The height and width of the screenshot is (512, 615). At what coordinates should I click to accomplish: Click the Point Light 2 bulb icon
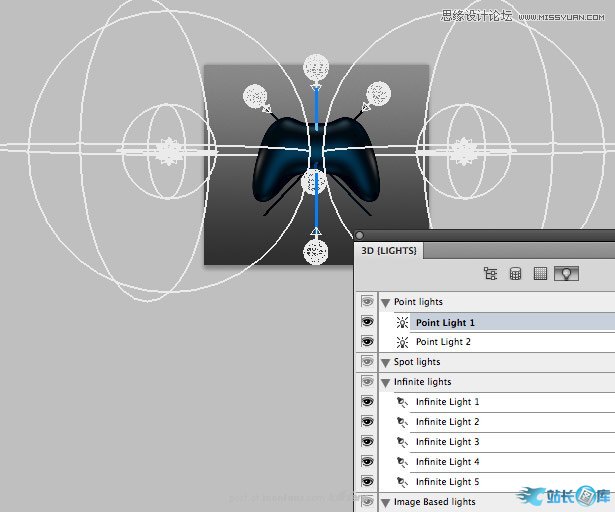[401, 342]
